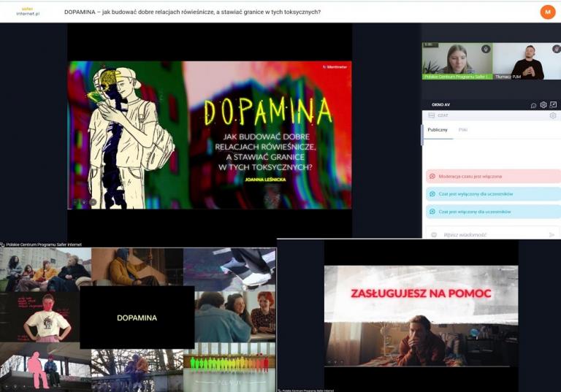Viewport: 561px width, 392px height.
Task: Open the couple by trees frame
Action: pos(137,371)
